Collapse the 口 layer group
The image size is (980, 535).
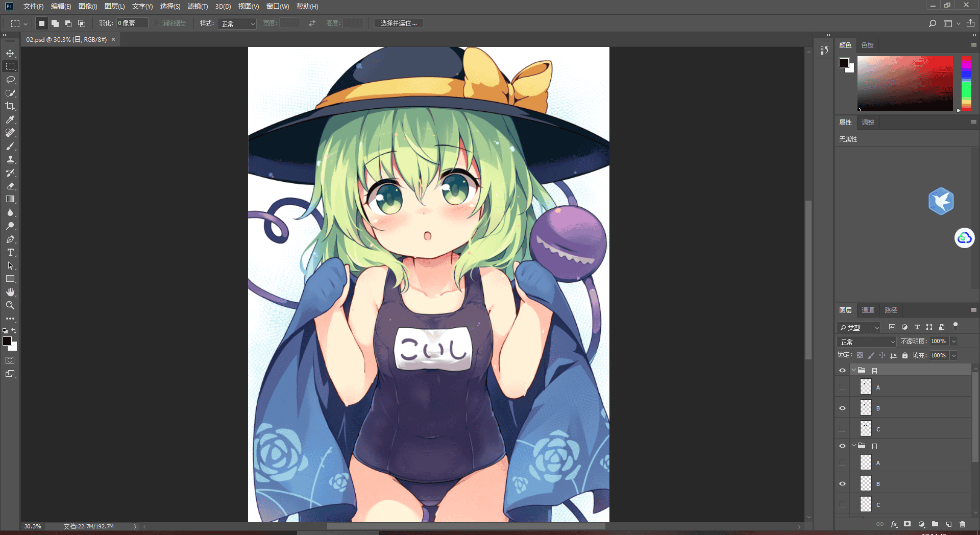pyautogui.click(x=853, y=446)
